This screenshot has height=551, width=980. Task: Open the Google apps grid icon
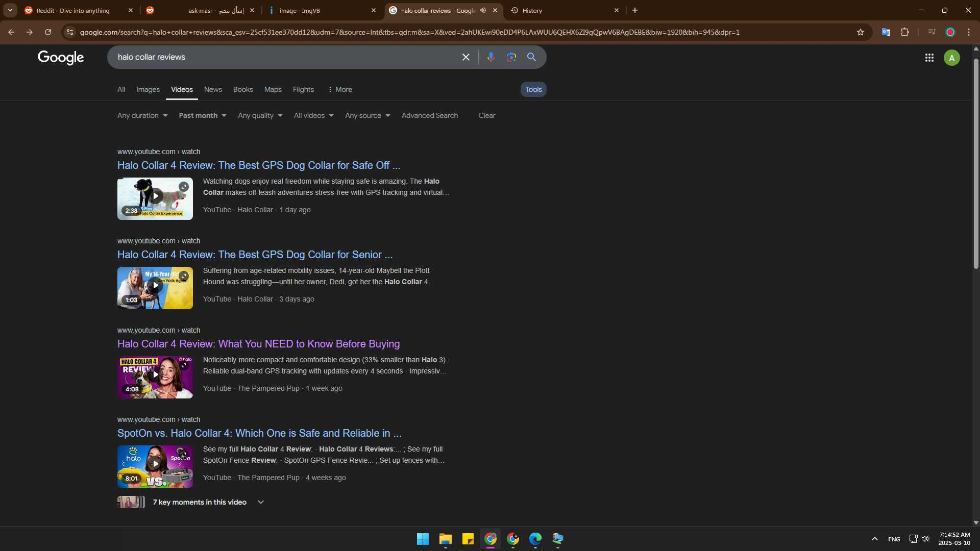point(929,58)
